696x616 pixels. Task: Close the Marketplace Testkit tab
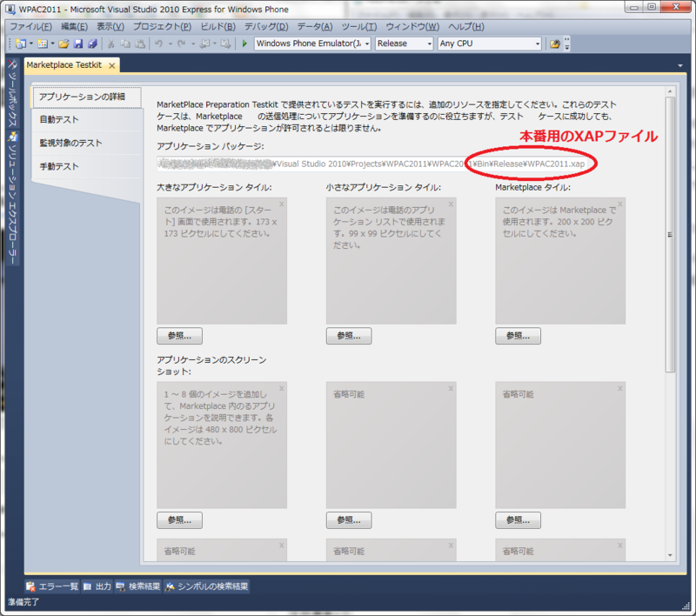112,65
